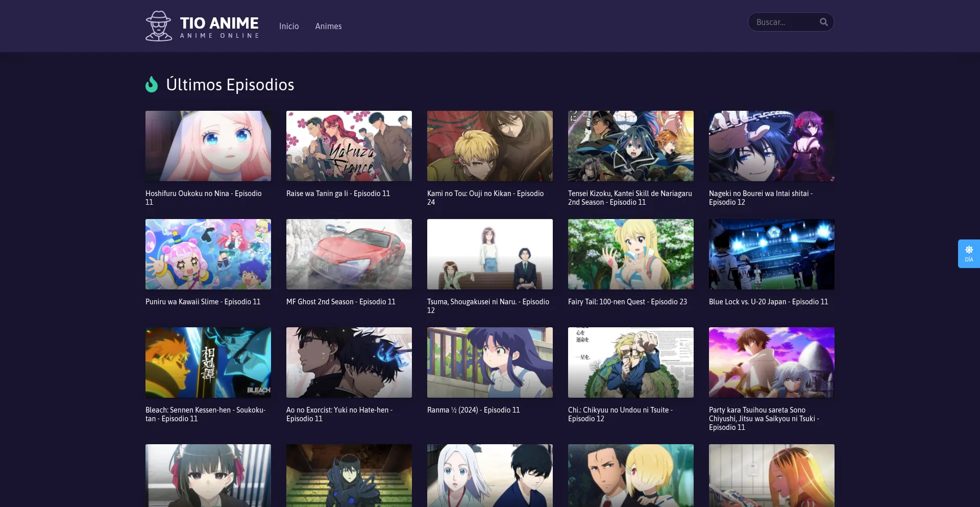Click 'Ranma ½ (2024) - Episodio 11' title
980x507 pixels.
pyautogui.click(x=474, y=410)
